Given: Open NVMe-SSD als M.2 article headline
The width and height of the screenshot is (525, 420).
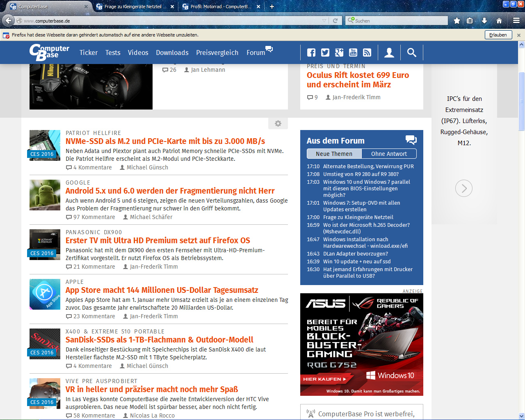Looking at the screenshot, I should [165, 141].
